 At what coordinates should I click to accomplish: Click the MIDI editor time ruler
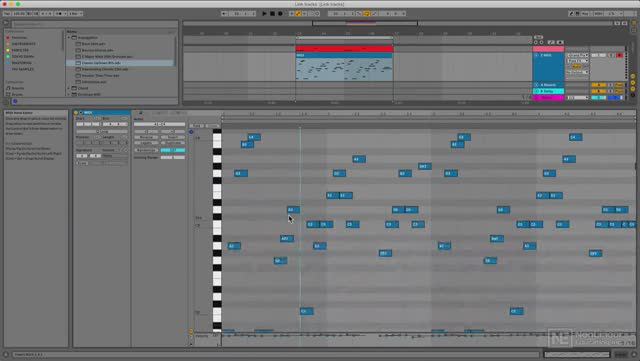click(x=429, y=114)
